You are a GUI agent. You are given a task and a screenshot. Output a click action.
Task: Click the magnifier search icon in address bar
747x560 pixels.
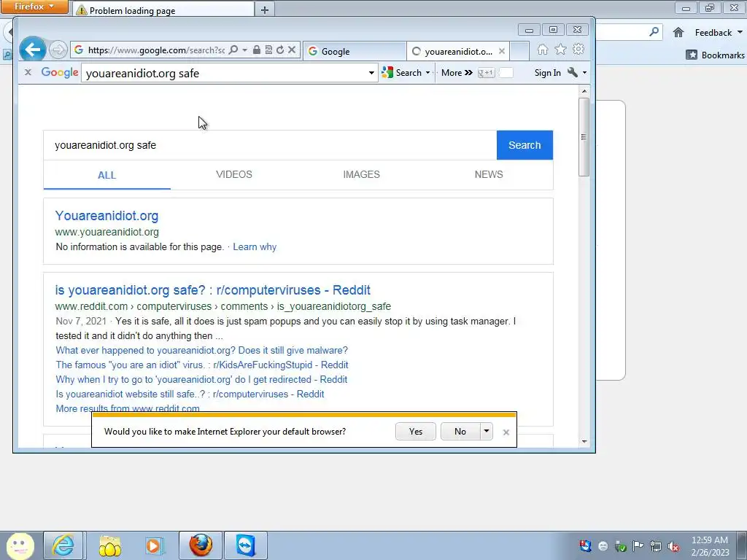tap(233, 50)
